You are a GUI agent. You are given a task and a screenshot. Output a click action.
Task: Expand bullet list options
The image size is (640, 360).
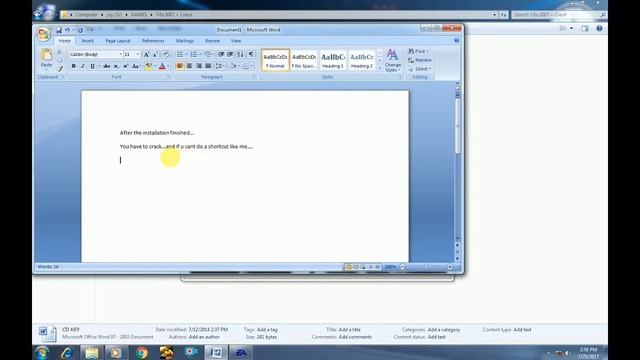pyautogui.click(x=186, y=54)
